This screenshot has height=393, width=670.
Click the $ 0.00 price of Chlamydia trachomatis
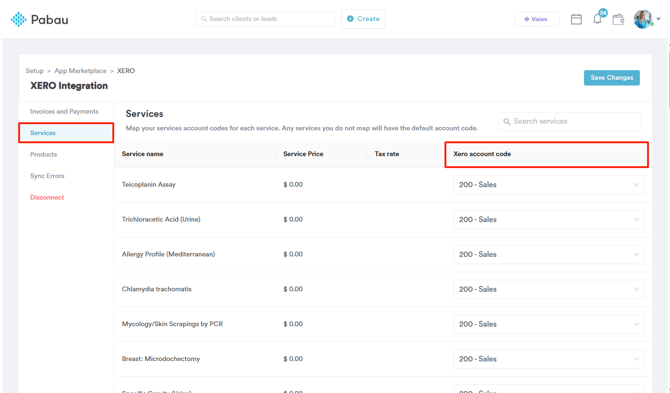[x=293, y=289]
